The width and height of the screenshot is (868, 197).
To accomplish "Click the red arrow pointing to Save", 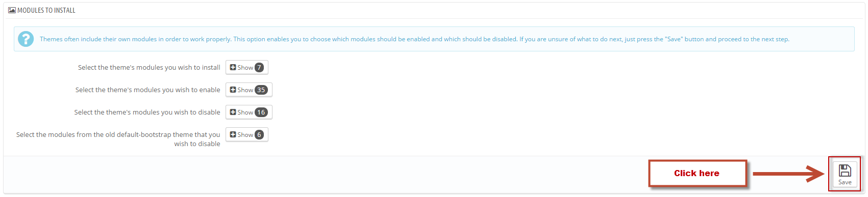I will [x=788, y=174].
